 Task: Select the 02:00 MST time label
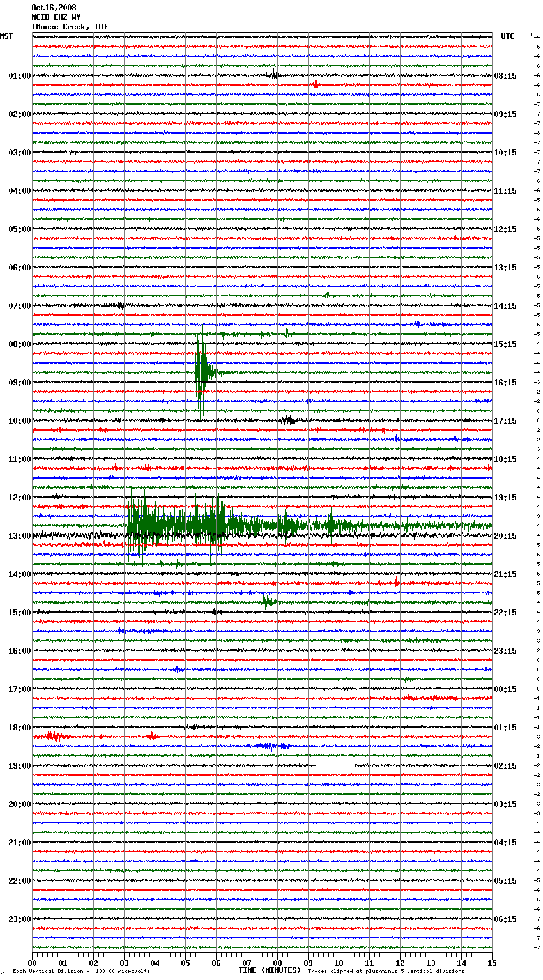pos(20,114)
